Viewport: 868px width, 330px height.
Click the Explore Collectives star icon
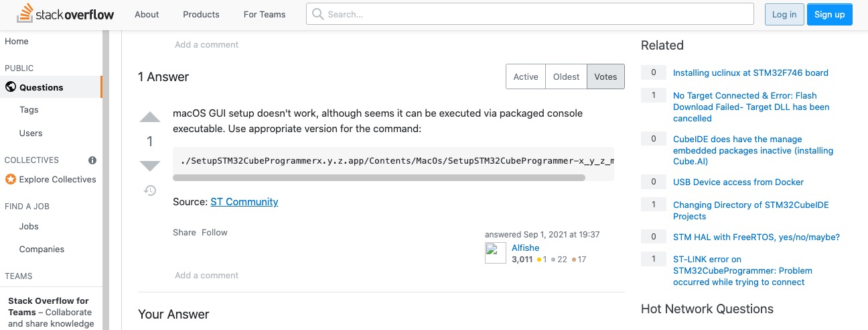10,180
